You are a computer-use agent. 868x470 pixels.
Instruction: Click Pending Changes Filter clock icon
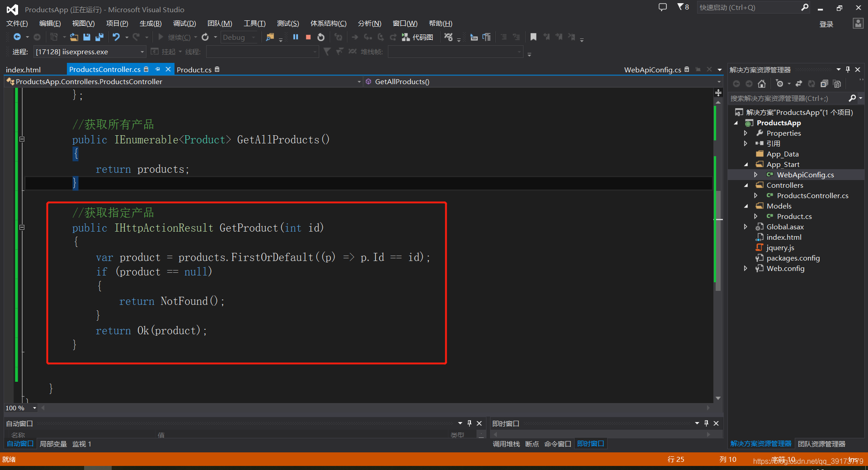click(779, 84)
